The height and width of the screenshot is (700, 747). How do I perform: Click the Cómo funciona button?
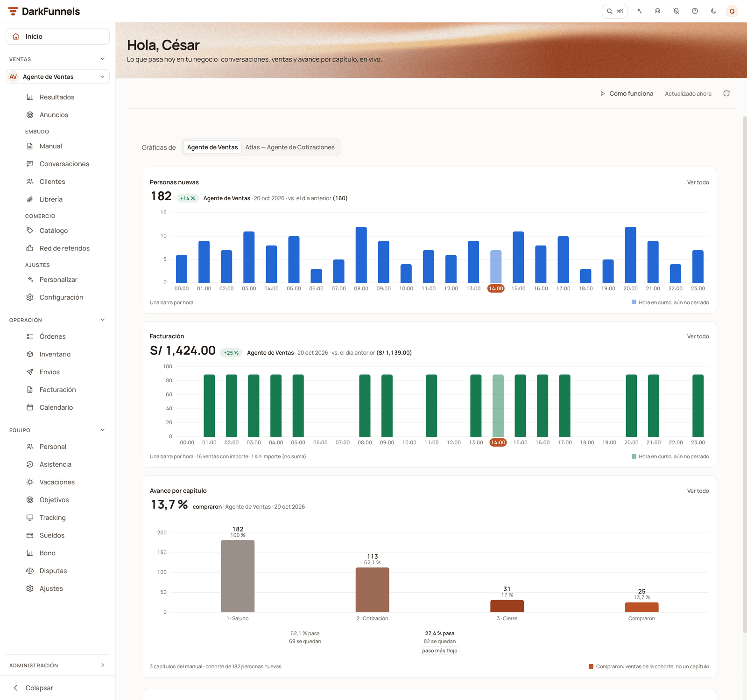627,94
